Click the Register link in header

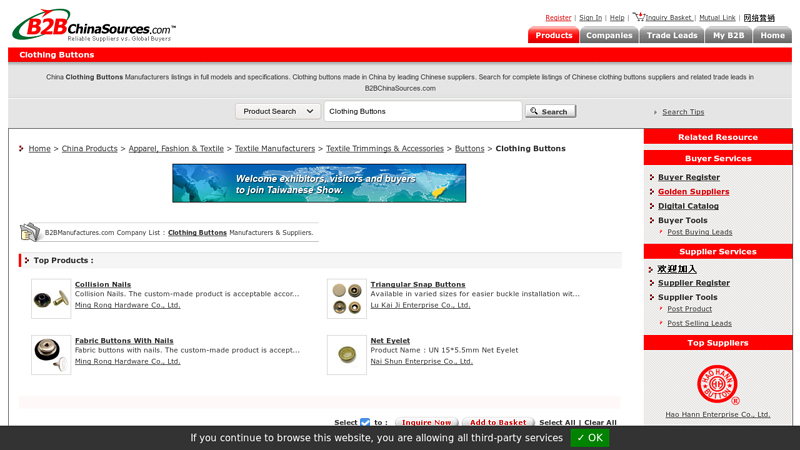tap(558, 17)
